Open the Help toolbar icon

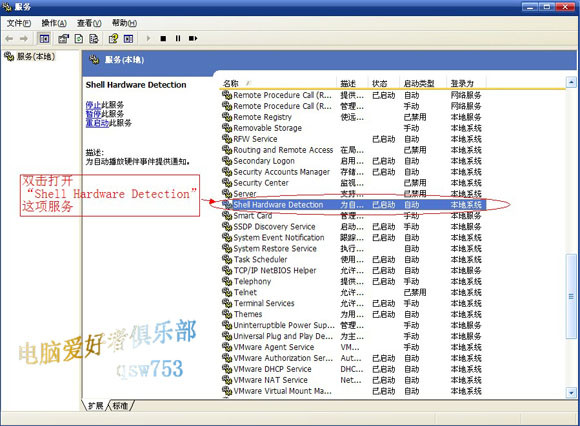pyautogui.click(x=113, y=38)
